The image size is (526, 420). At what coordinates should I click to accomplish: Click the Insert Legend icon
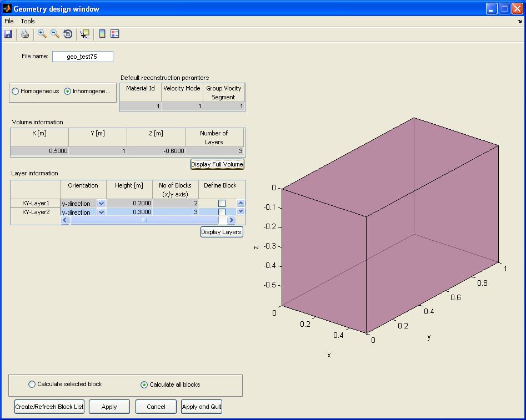point(115,34)
